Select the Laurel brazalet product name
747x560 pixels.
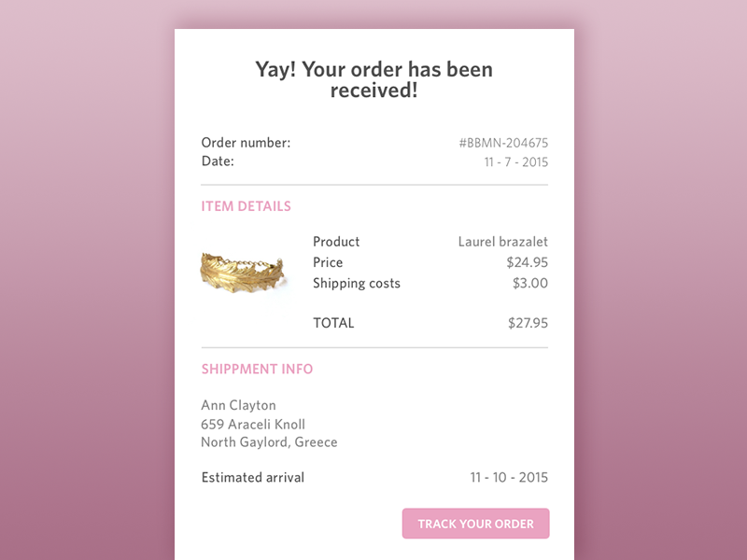point(502,242)
